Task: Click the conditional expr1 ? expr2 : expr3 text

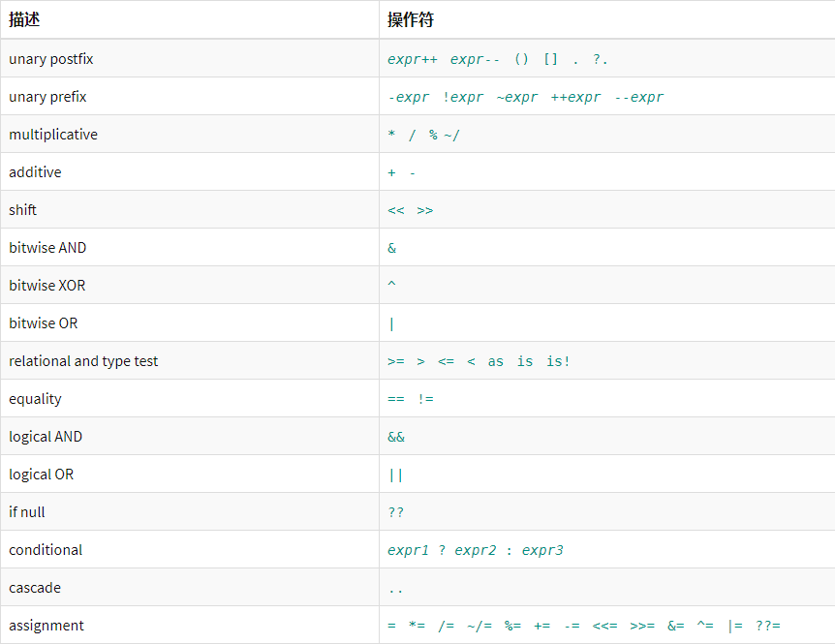Action: pyautogui.click(x=475, y=550)
